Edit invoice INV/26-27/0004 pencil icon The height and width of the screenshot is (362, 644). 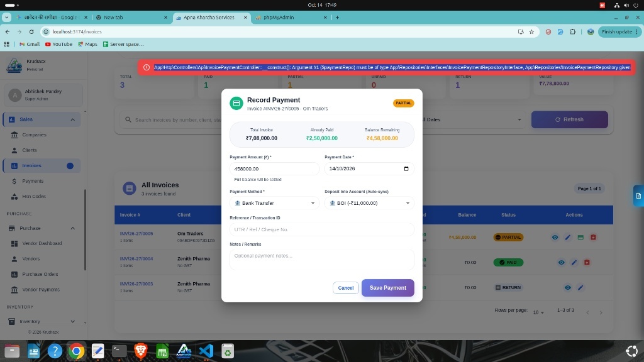point(574,262)
